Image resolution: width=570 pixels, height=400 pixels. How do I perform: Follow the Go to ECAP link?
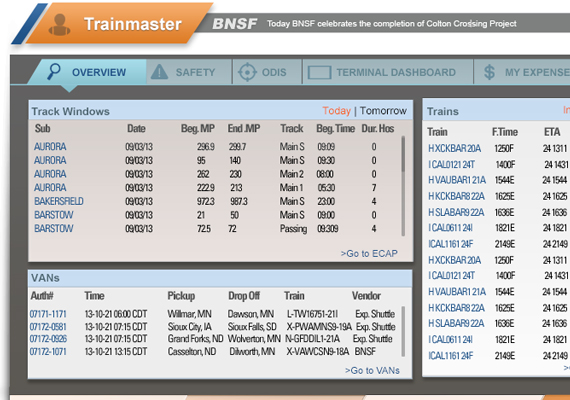369,253
